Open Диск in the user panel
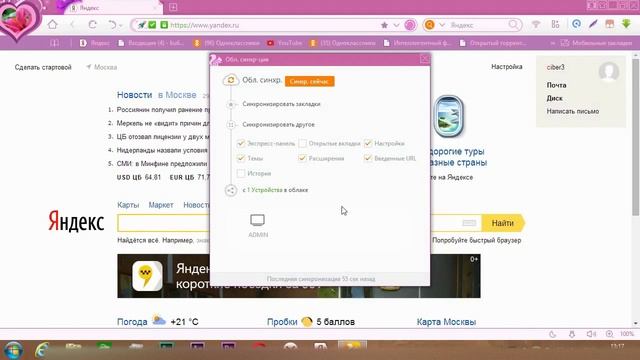Image resolution: width=640 pixels, height=360 pixels. pyautogui.click(x=554, y=98)
